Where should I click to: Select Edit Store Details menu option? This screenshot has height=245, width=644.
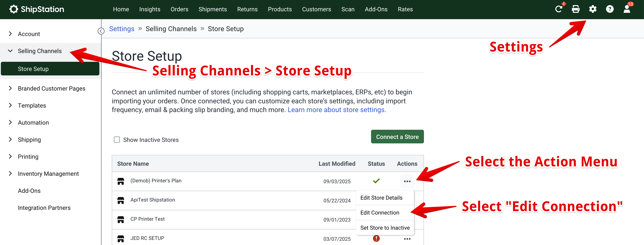[x=385, y=197]
